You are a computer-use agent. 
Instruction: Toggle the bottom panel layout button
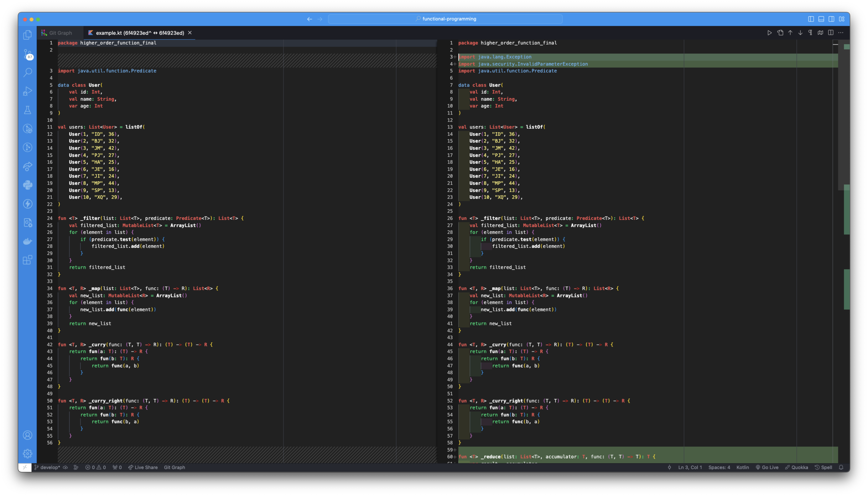[x=821, y=19]
